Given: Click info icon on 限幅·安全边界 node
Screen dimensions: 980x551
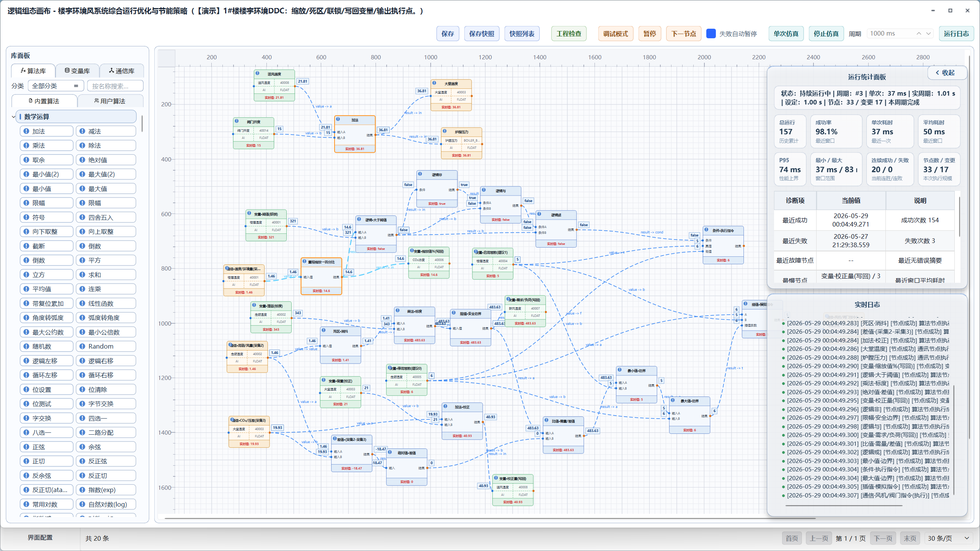Looking at the screenshot, I should click(x=454, y=313).
